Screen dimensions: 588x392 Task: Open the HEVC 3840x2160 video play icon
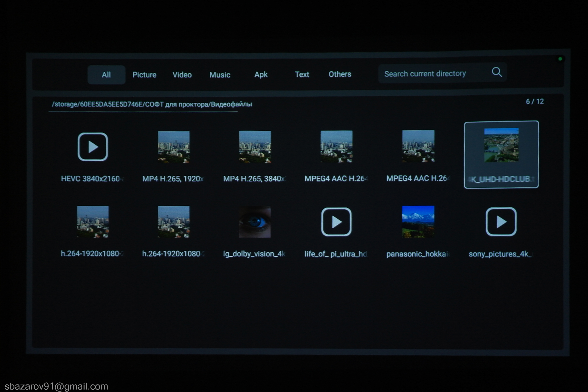92,147
